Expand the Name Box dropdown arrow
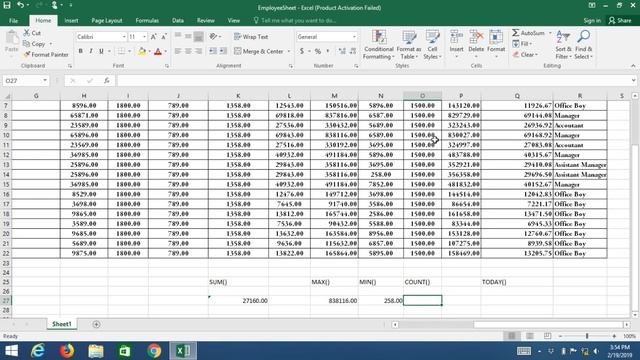 tap(44, 81)
